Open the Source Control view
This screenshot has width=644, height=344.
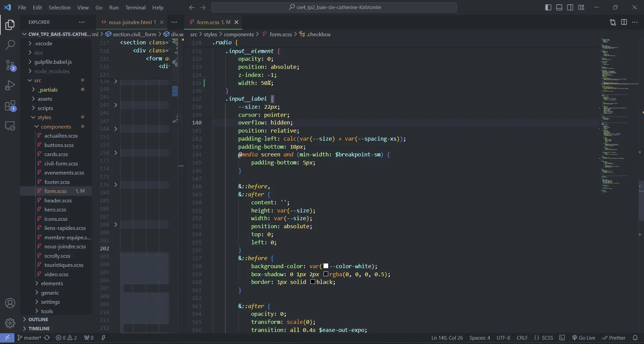point(10,65)
